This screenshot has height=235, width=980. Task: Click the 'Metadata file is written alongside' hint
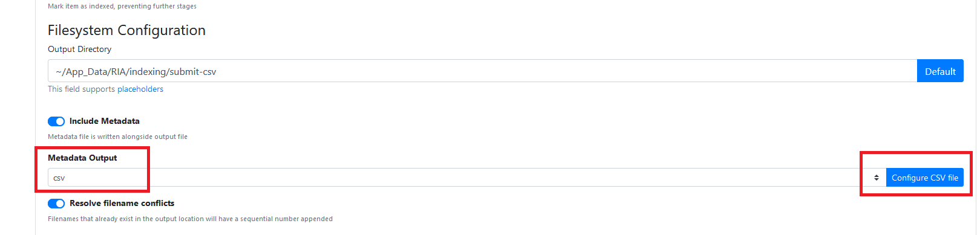coord(117,137)
